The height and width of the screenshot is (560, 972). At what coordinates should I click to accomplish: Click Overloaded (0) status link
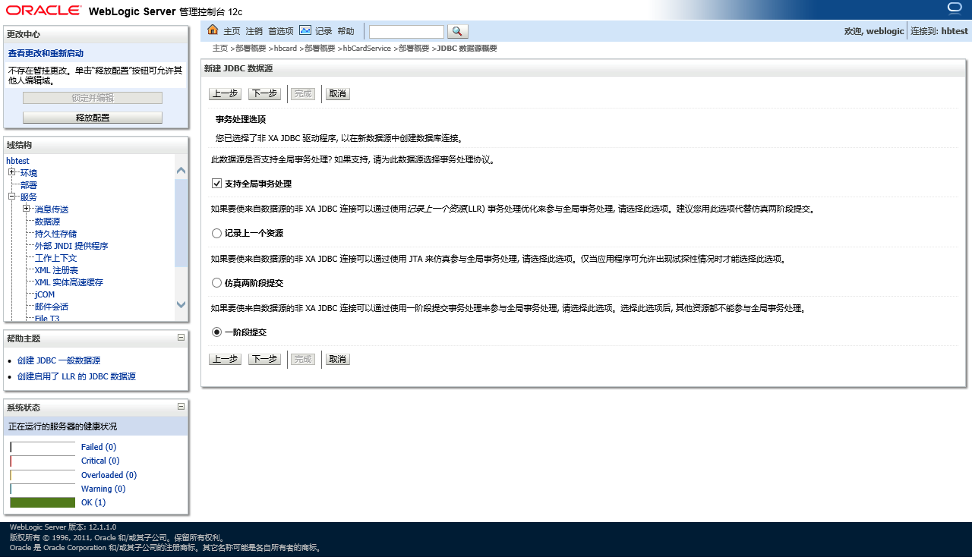[x=109, y=475]
